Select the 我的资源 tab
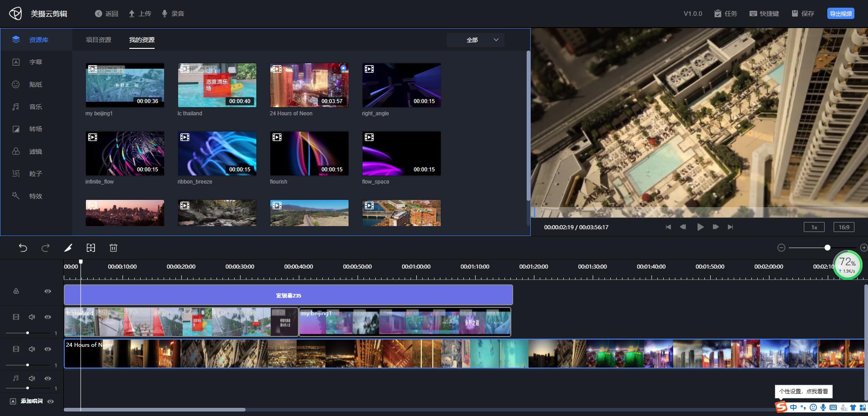This screenshot has width=868, height=416. tap(142, 40)
